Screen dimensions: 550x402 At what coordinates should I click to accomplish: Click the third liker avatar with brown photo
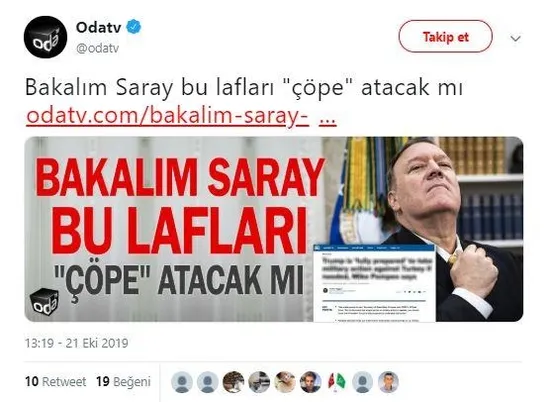233,382
